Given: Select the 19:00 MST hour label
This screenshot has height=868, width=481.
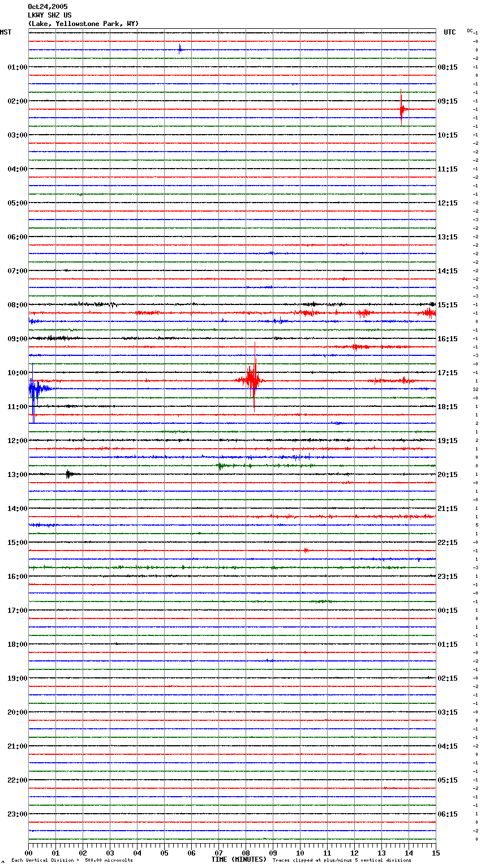Looking at the screenshot, I should (18, 678).
